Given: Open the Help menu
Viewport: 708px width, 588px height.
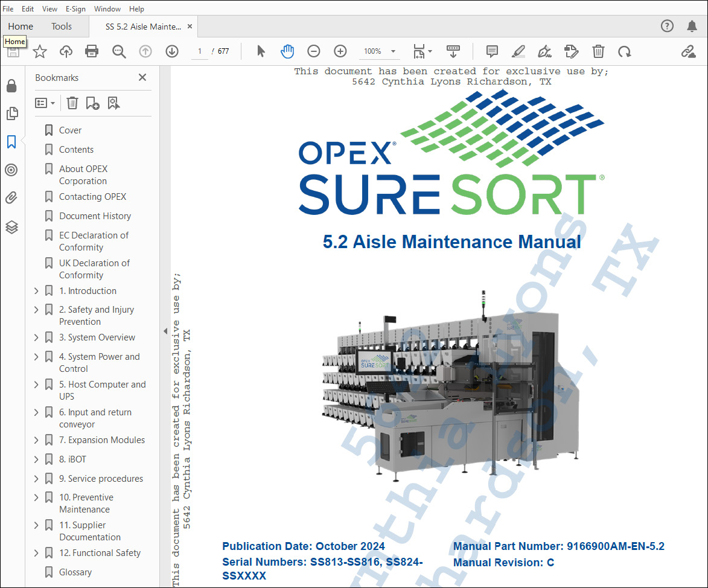Looking at the screenshot, I should click(x=136, y=8).
